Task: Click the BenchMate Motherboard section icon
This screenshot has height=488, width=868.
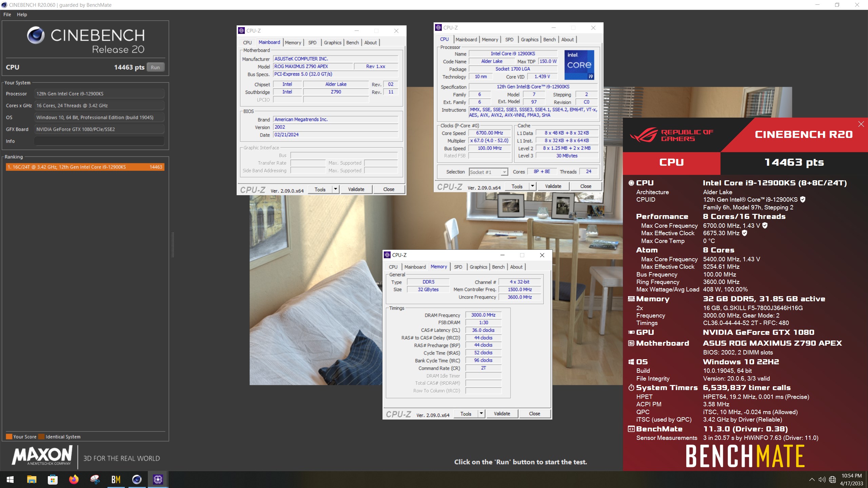Action: [x=631, y=343]
